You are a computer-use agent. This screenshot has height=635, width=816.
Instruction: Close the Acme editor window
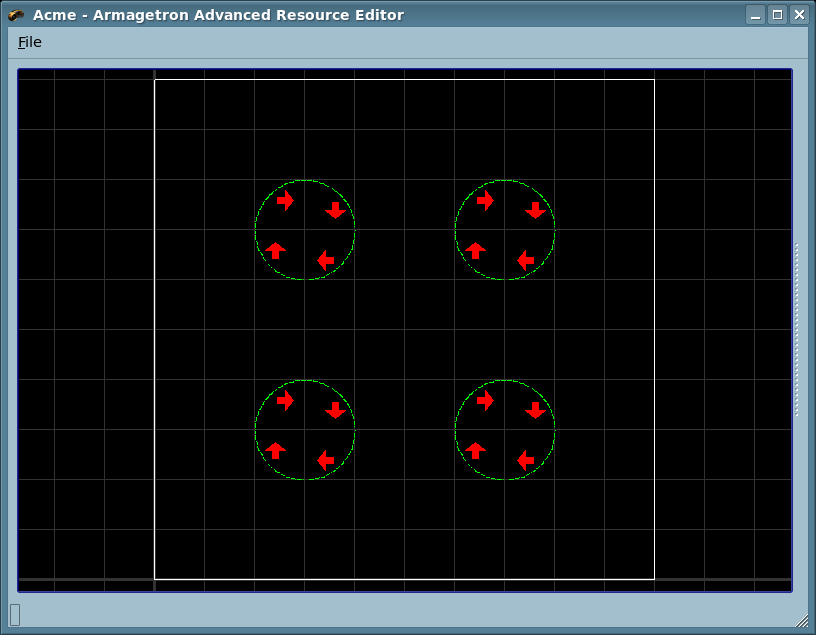pos(799,15)
